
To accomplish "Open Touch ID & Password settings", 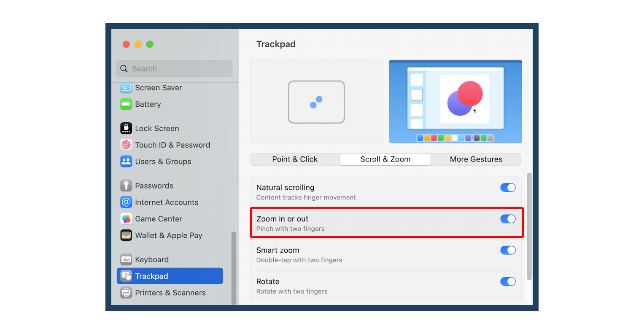I will point(126,145).
